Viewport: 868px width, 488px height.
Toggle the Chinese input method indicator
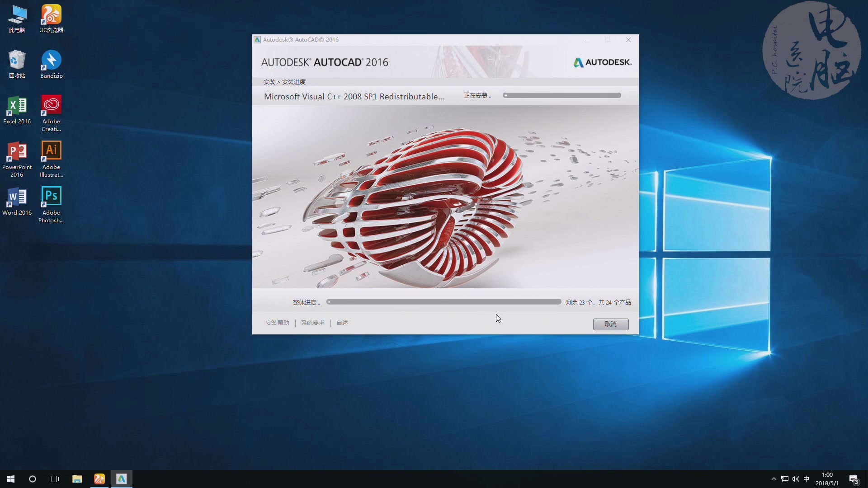coord(807,479)
